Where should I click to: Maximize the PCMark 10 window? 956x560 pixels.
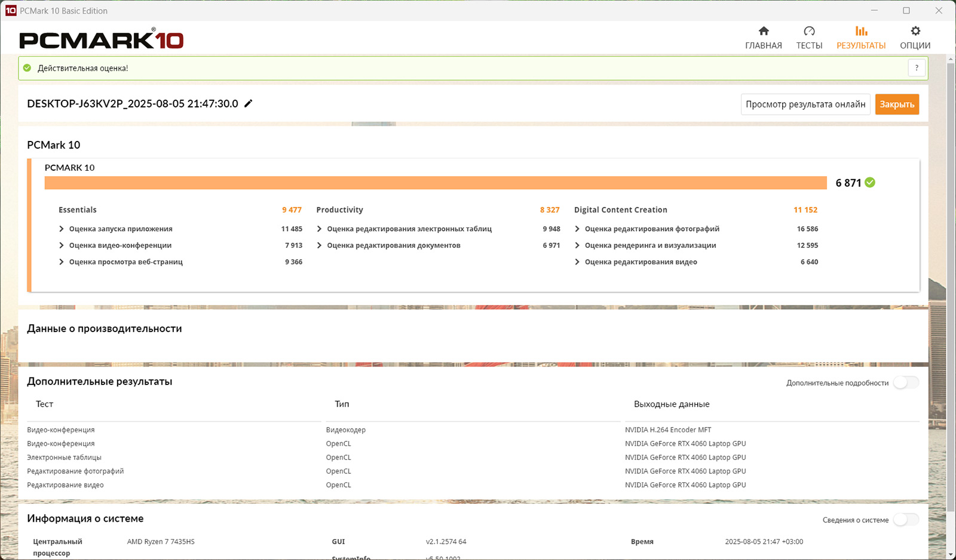click(906, 11)
